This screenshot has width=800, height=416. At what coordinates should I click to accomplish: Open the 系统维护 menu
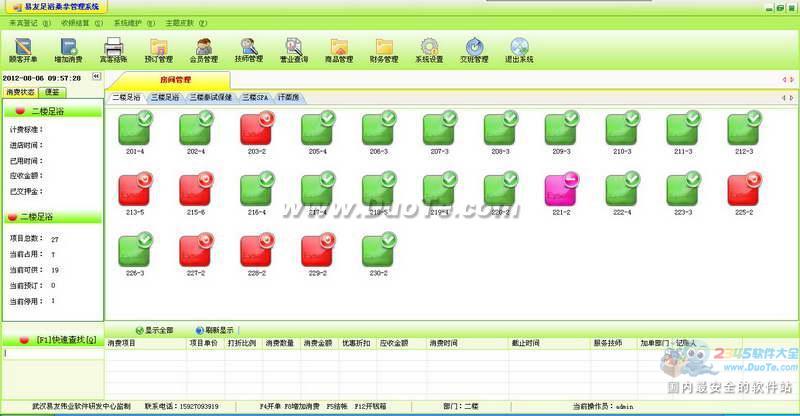pyautogui.click(x=128, y=22)
